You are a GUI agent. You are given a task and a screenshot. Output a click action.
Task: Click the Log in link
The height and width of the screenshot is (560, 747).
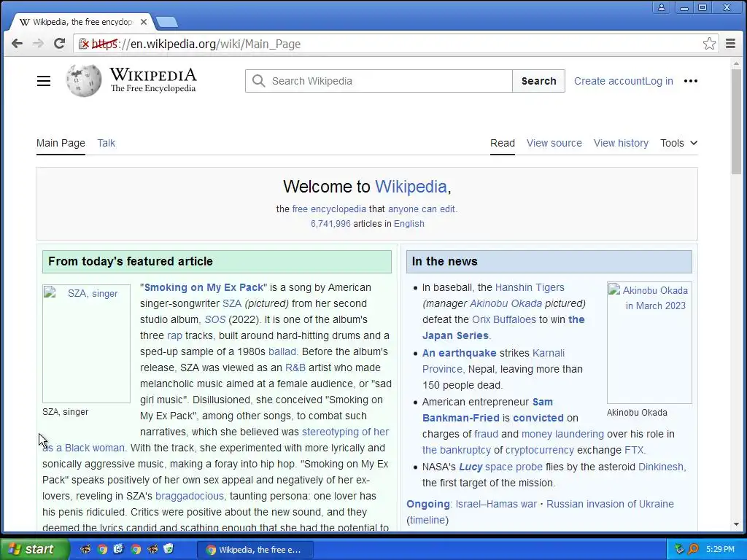pyautogui.click(x=659, y=81)
